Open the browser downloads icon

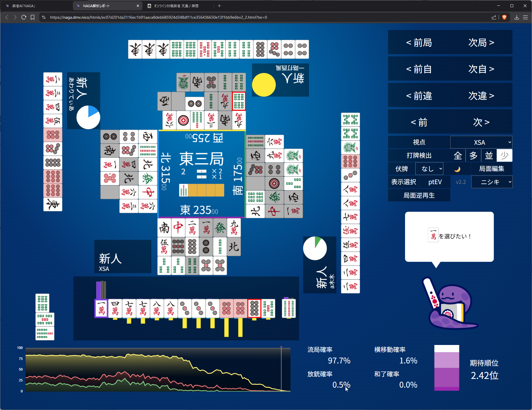click(517, 17)
